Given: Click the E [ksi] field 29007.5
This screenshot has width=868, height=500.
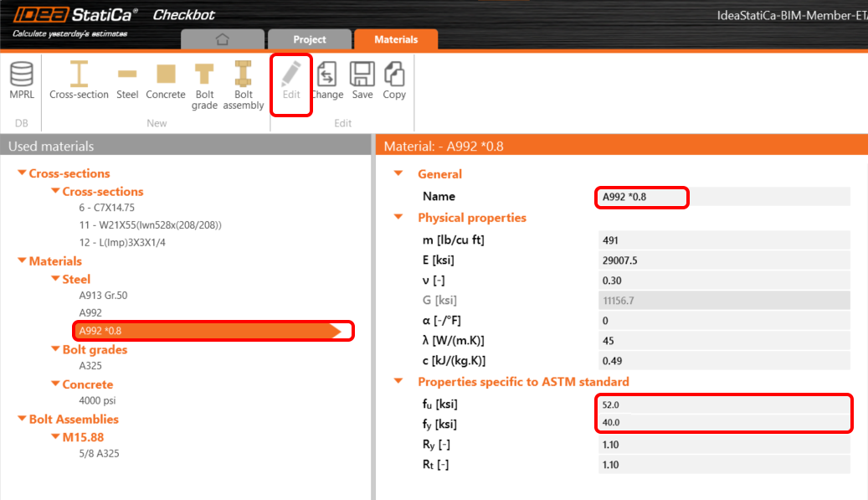Looking at the screenshot, I should [x=724, y=260].
